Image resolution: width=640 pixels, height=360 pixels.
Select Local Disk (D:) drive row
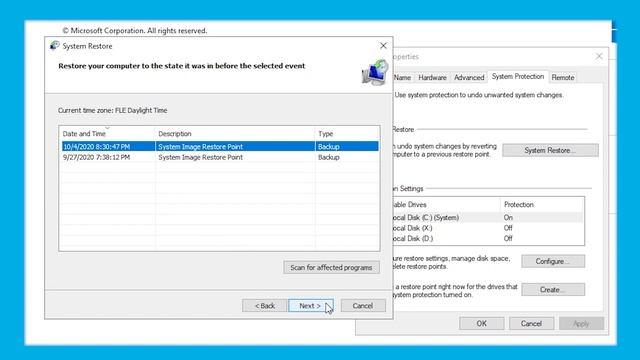488,238
